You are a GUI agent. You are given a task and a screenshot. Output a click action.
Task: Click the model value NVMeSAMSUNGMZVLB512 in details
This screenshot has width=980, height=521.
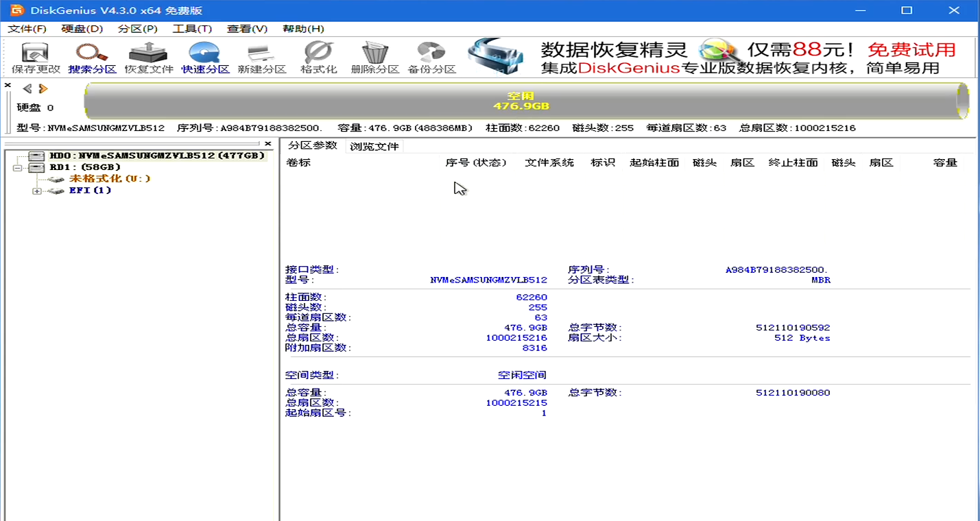[489, 280]
